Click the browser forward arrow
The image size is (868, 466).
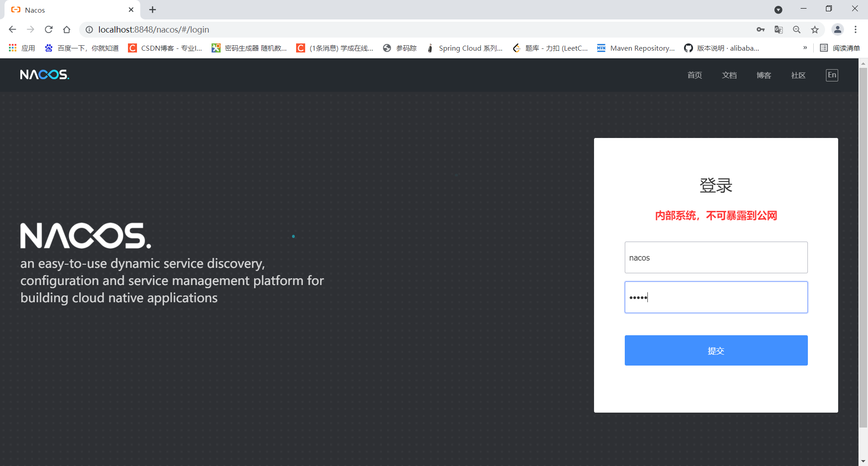click(30, 29)
